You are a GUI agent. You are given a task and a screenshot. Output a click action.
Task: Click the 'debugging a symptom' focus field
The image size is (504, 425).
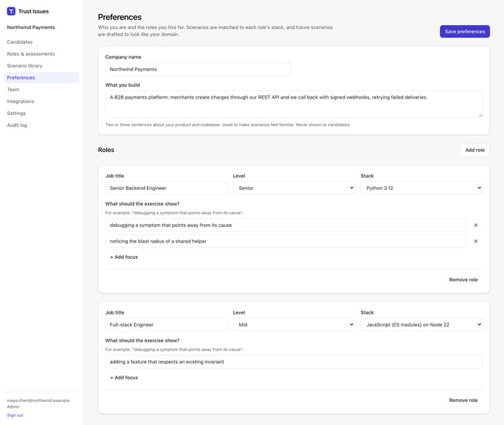[286, 225]
